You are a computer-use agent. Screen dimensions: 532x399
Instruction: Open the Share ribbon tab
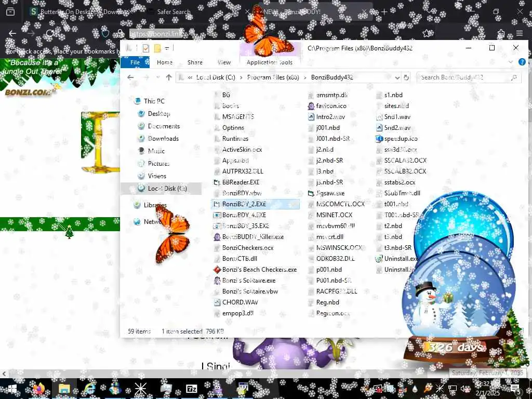point(195,62)
